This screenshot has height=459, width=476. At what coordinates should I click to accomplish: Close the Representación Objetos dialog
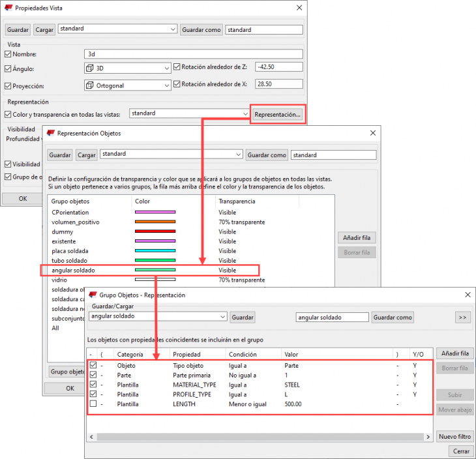372,133
